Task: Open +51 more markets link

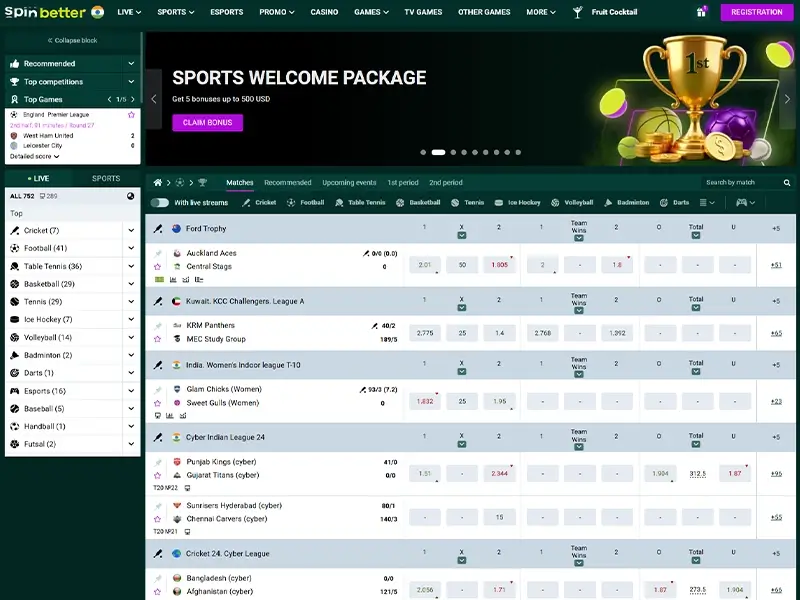Action: (x=776, y=265)
